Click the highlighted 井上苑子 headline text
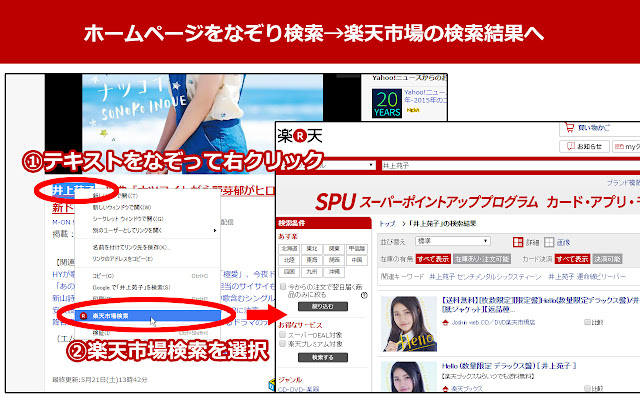This screenshot has width=640, height=400. [x=73, y=190]
